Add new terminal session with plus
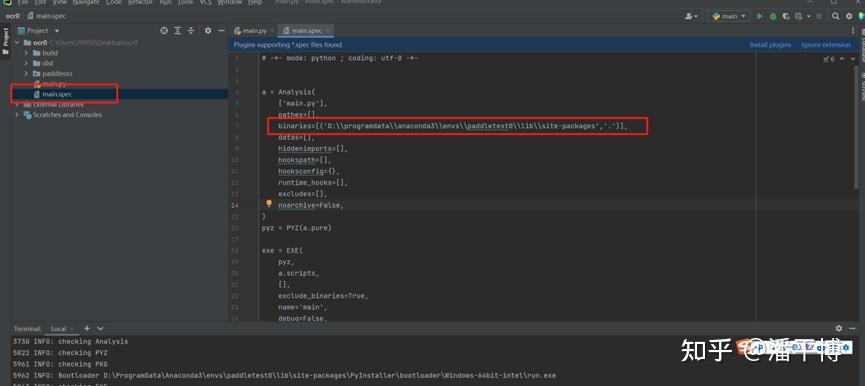 click(87, 328)
